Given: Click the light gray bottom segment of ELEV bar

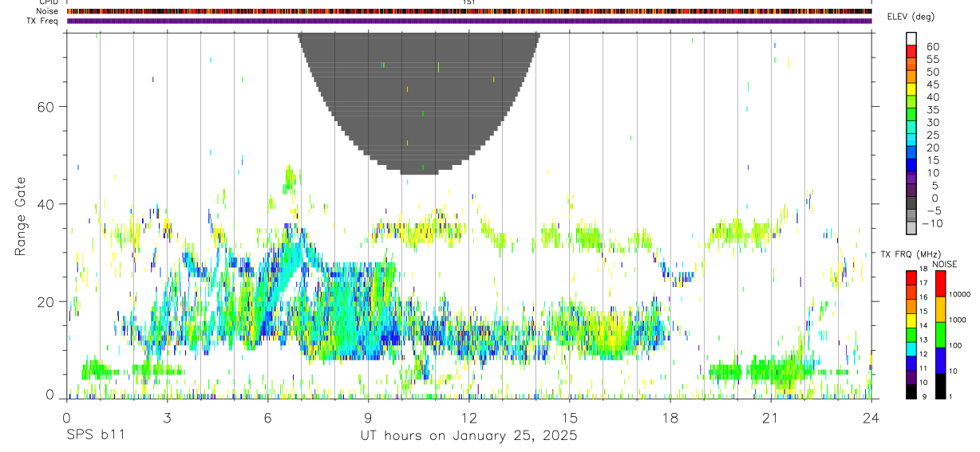Looking at the screenshot, I should click(x=911, y=226).
